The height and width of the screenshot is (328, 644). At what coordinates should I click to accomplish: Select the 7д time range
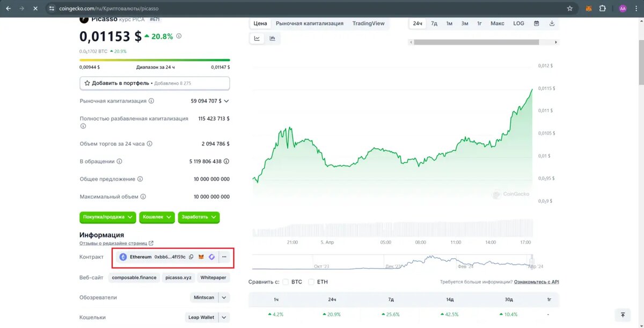click(434, 24)
